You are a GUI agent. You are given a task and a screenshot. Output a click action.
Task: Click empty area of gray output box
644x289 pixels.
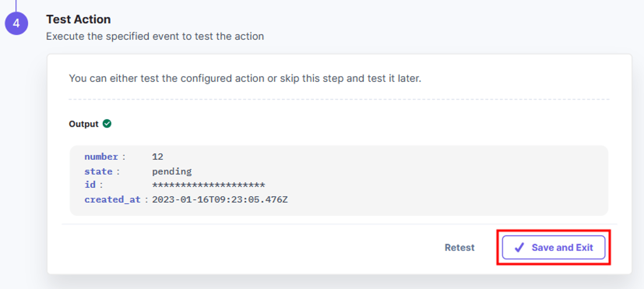(450, 180)
